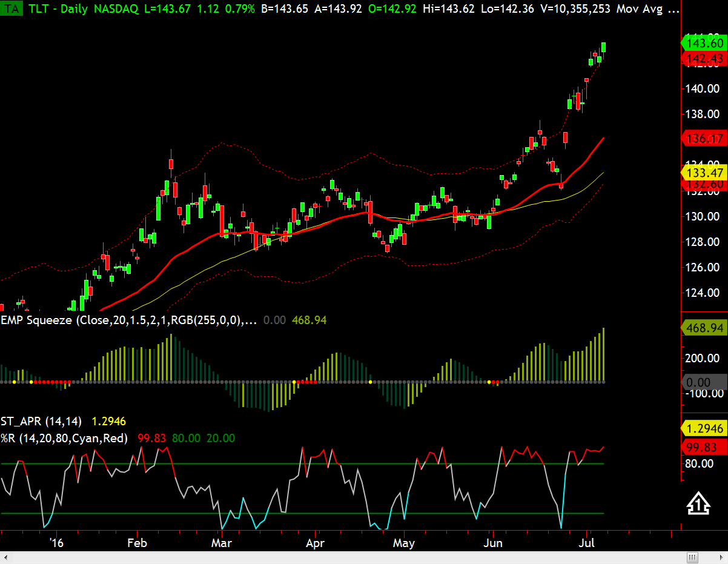Click the yellow 1.2946 axis tag
This screenshot has height=564, width=728.
coord(704,428)
